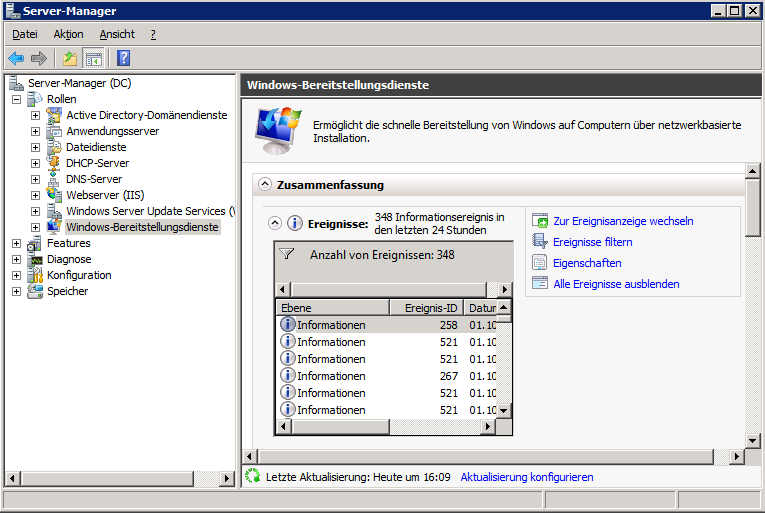Open the ? help menu
This screenshot has height=513, width=765.
point(153,34)
